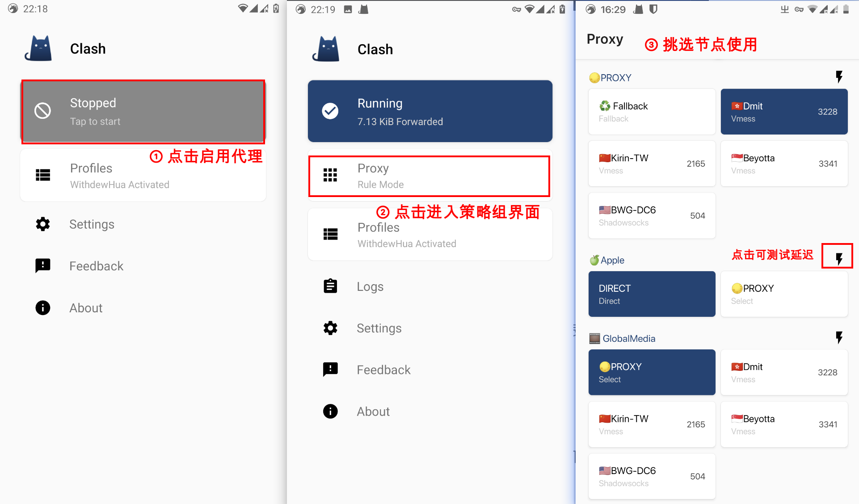
Task: Click the Logs document icon in middle panel
Action: click(331, 286)
